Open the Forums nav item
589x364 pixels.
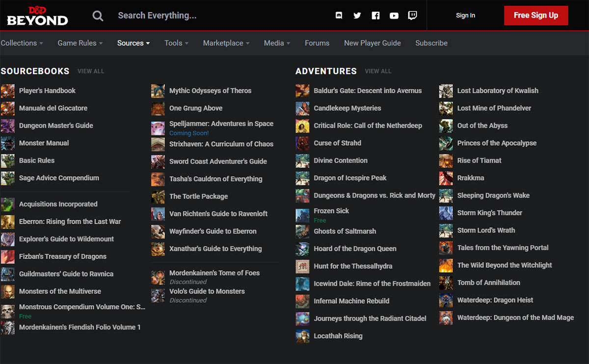click(x=317, y=43)
